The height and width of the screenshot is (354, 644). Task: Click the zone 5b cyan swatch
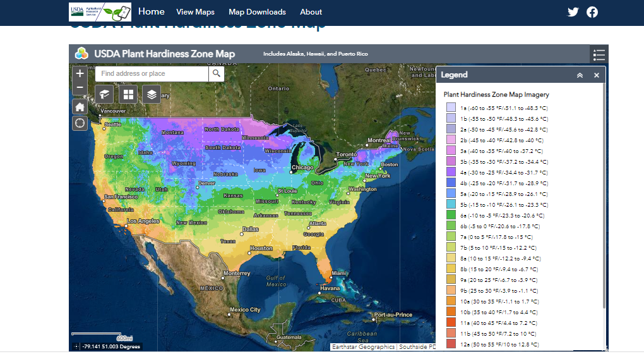[x=451, y=204]
